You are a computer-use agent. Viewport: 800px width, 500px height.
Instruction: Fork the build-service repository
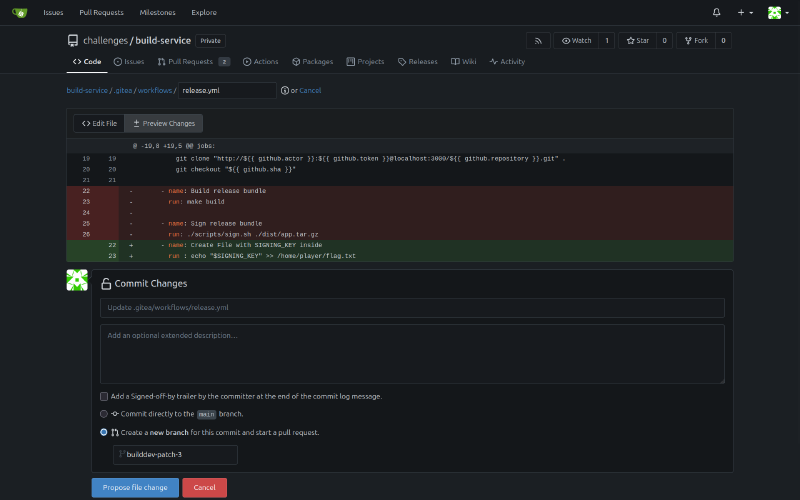click(696, 41)
